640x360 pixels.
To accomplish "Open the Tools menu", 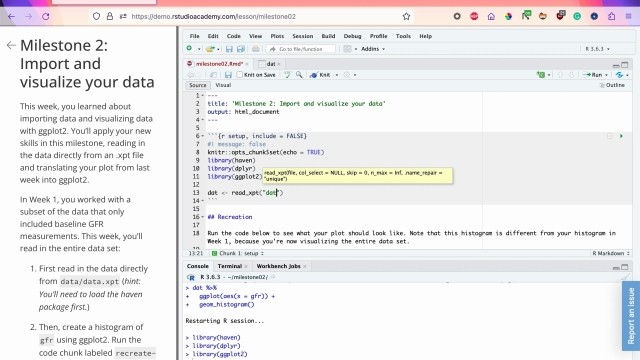I will (x=403, y=36).
